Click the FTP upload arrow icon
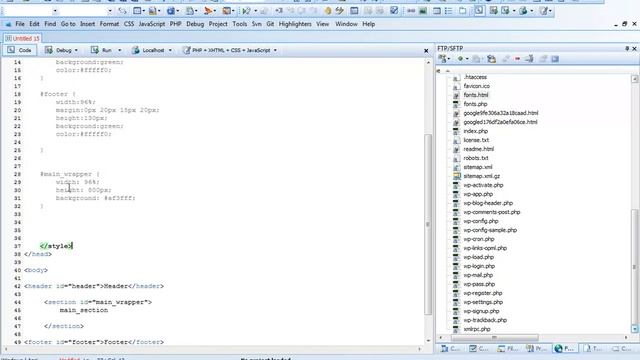 tap(529, 59)
